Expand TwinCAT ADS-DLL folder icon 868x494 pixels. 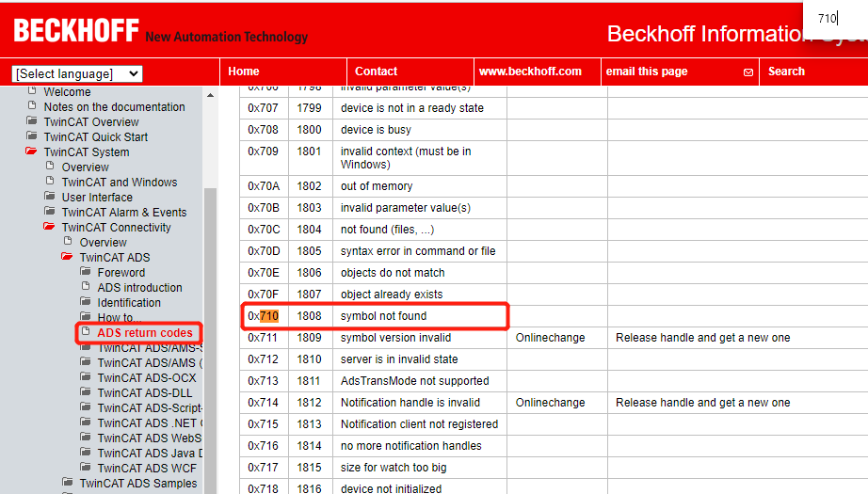point(86,391)
